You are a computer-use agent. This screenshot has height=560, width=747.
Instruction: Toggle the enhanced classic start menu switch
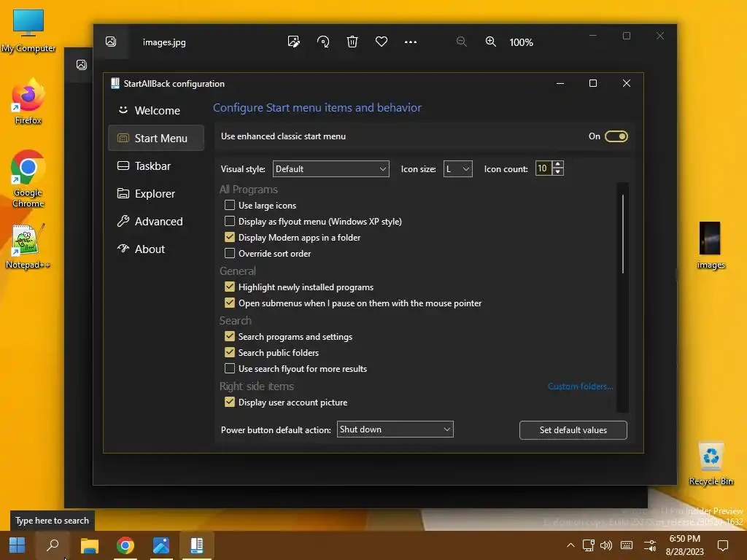(x=616, y=136)
